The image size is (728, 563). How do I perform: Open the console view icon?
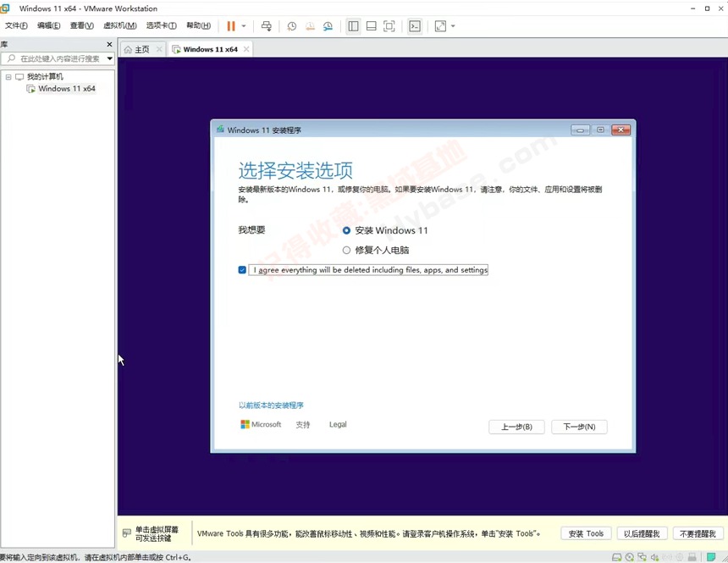click(415, 26)
